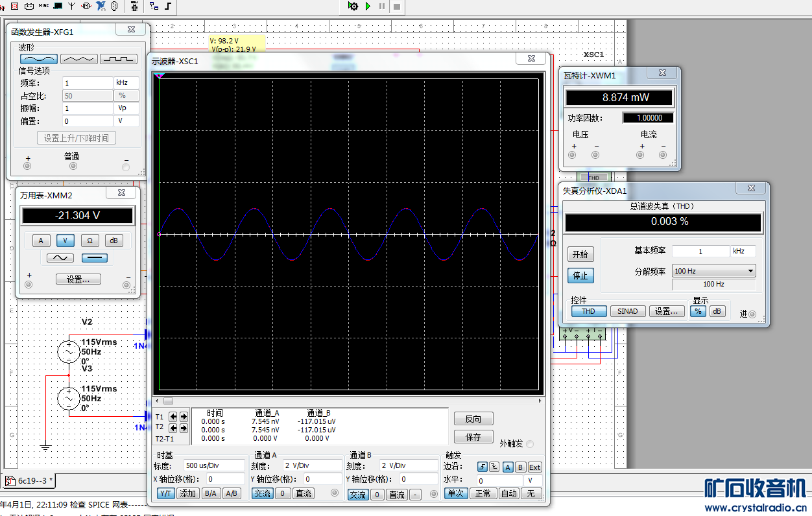Screen dimensions: 812x516
Task: Choose triangle waveform in XFG1
Action: (x=78, y=59)
